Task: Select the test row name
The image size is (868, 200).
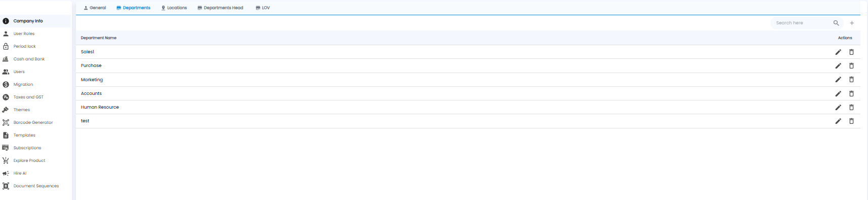Action: (x=85, y=121)
